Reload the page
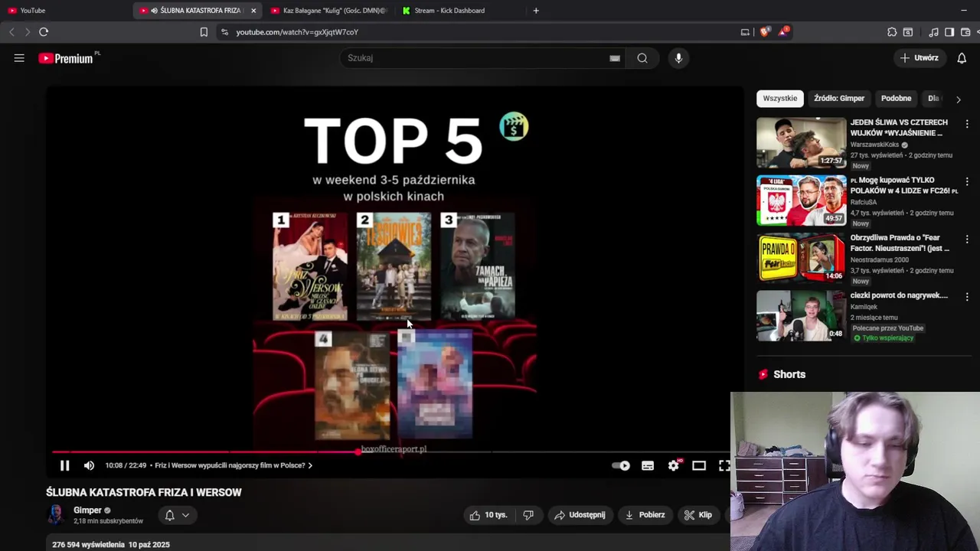 (x=44, y=32)
